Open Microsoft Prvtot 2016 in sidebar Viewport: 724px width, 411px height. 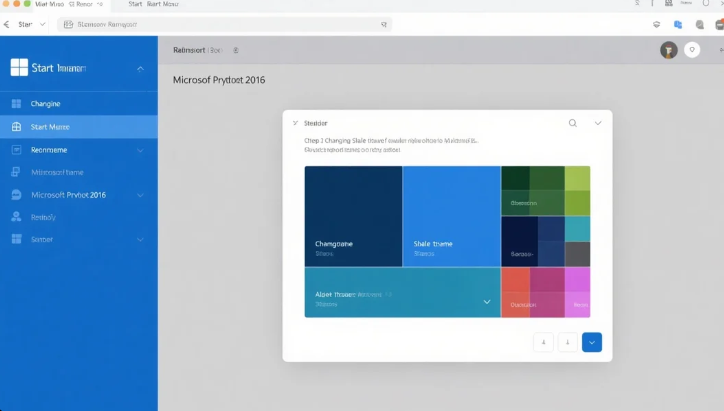[78, 195]
